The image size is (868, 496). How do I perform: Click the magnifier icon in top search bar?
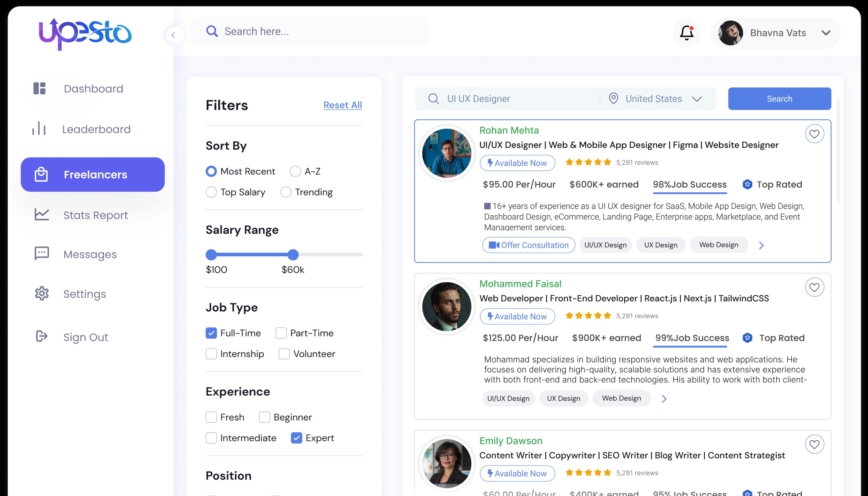(x=212, y=31)
